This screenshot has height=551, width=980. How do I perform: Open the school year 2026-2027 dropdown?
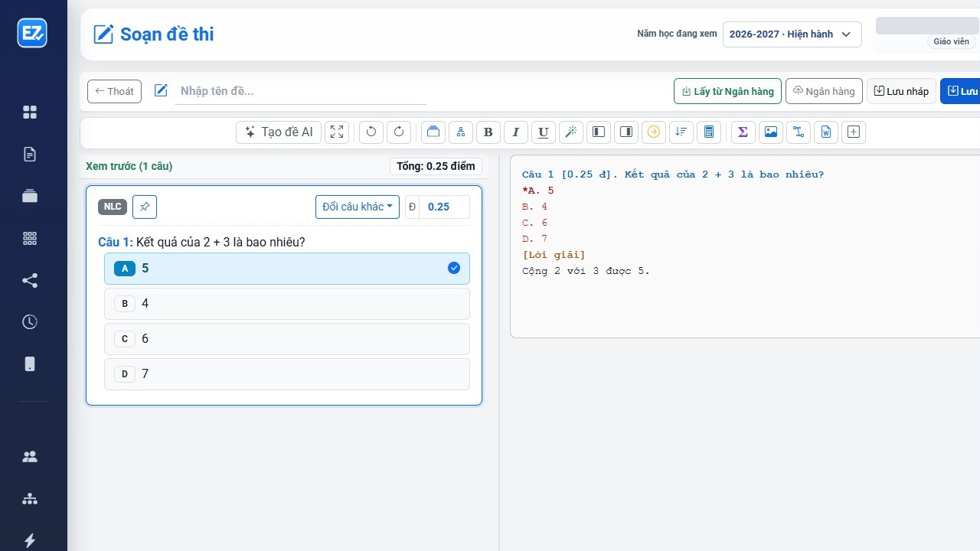point(792,34)
